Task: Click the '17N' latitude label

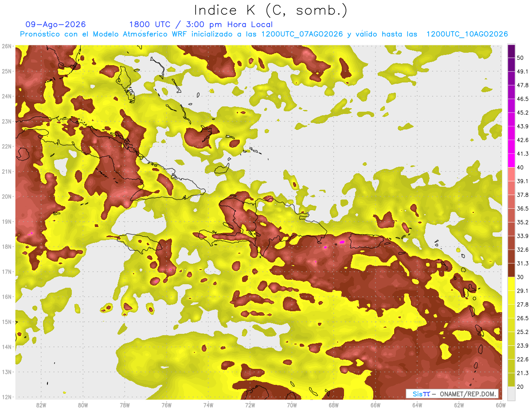Action: [7, 271]
